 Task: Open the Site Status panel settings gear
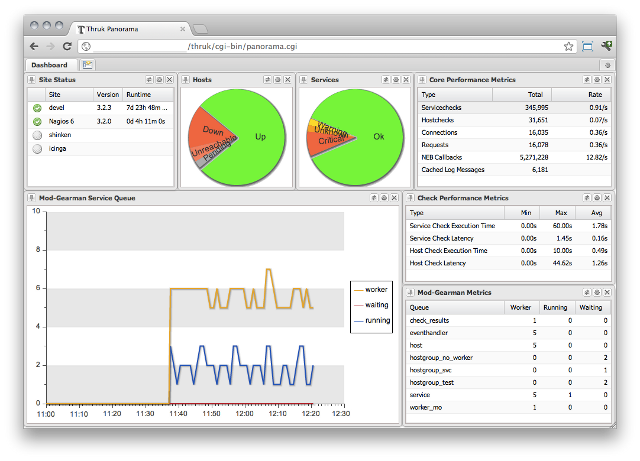coord(160,79)
